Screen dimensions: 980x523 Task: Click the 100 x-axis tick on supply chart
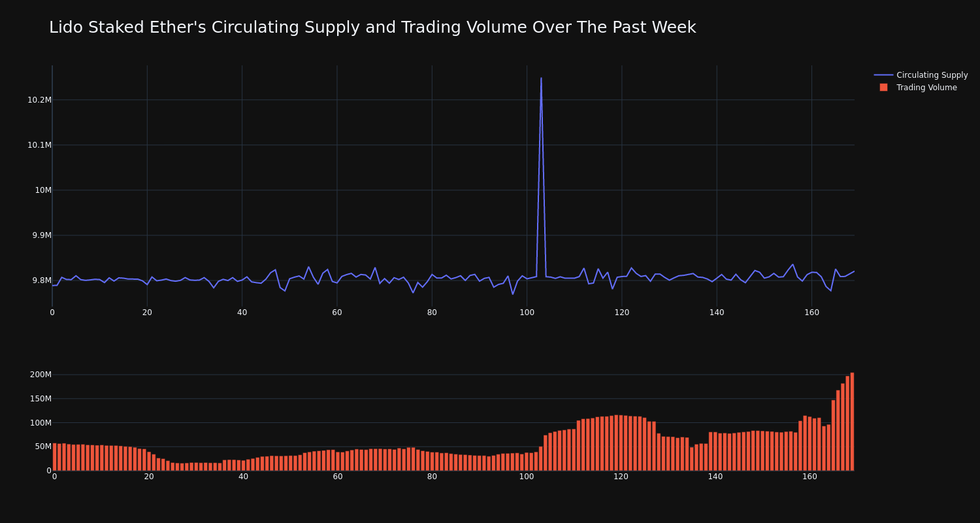tap(527, 312)
